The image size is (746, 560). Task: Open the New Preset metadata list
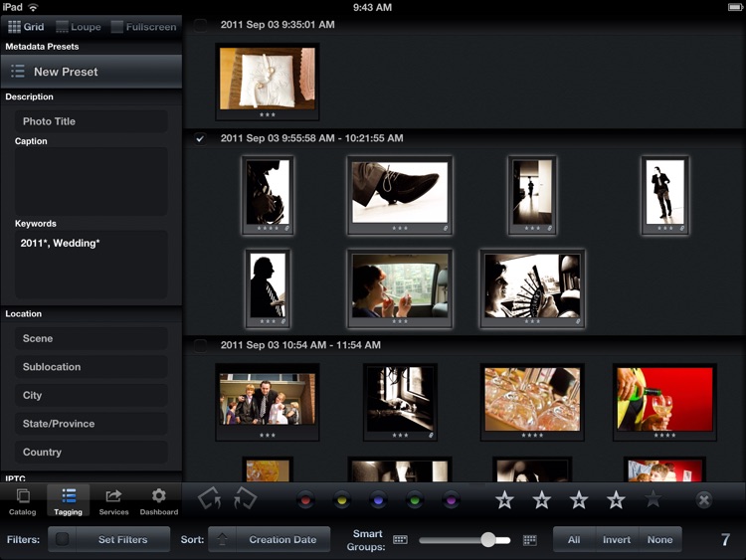click(x=92, y=72)
